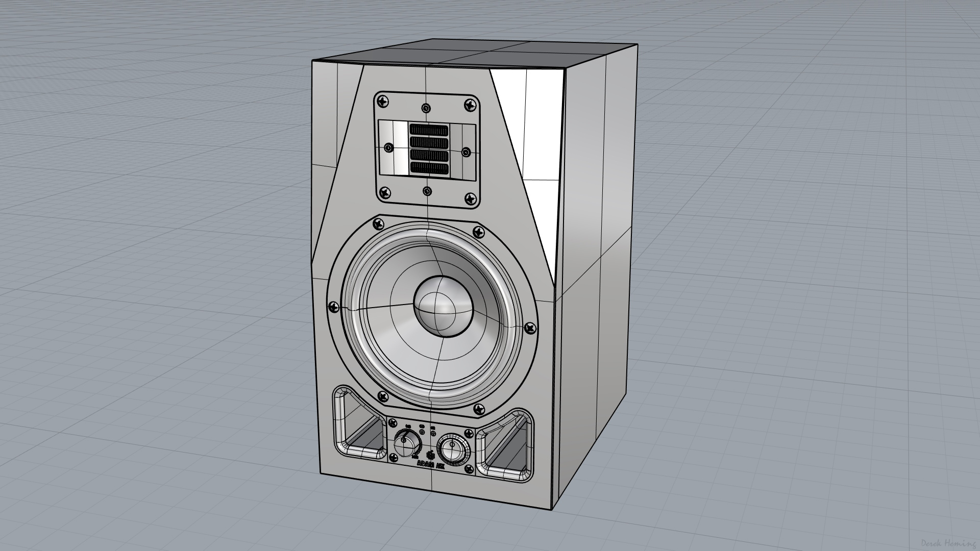Click the screw at the woofer's far right

tap(530, 327)
